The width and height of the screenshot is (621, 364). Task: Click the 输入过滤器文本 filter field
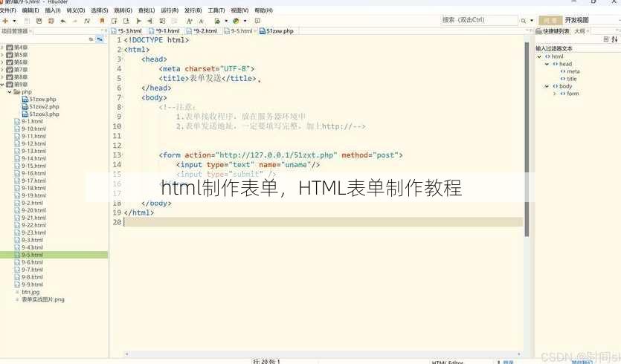tap(576, 48)
